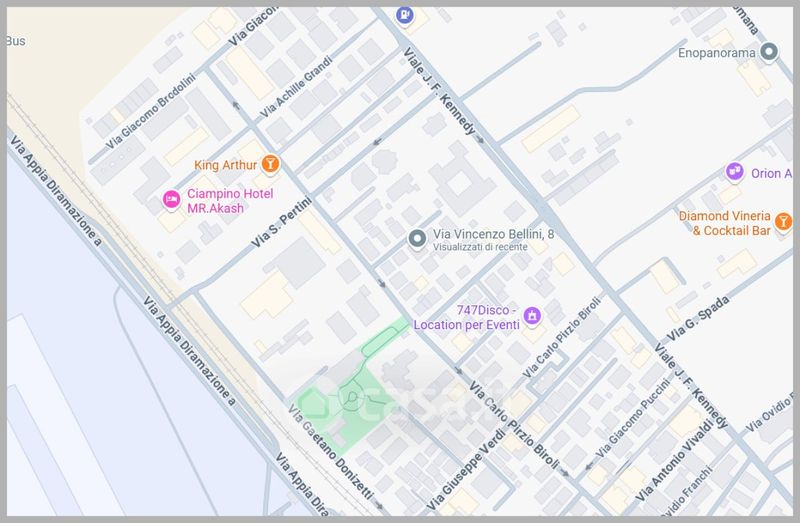Click the 747Disco event venue icon

pyautogui.click(x=532, y=316)
